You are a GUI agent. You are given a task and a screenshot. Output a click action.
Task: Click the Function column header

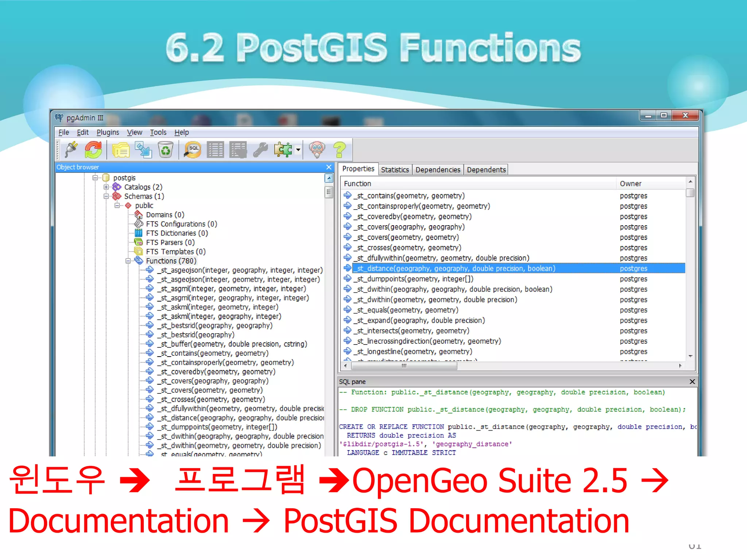tap(478, 184)
